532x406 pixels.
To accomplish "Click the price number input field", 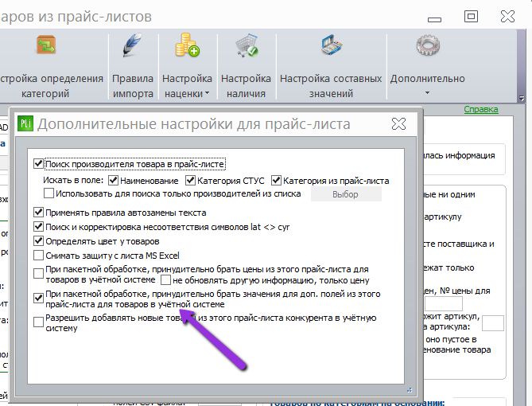I will (444, 303).
